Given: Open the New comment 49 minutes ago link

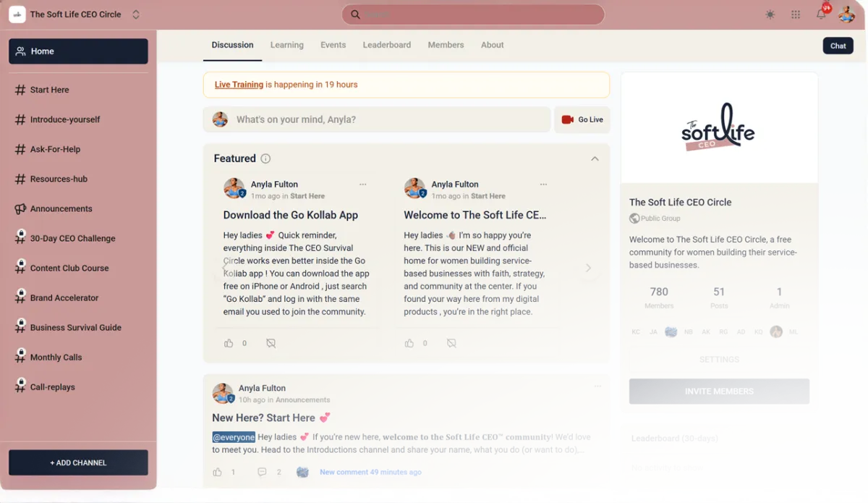Looking at the screenshot, I should [370, 472].
